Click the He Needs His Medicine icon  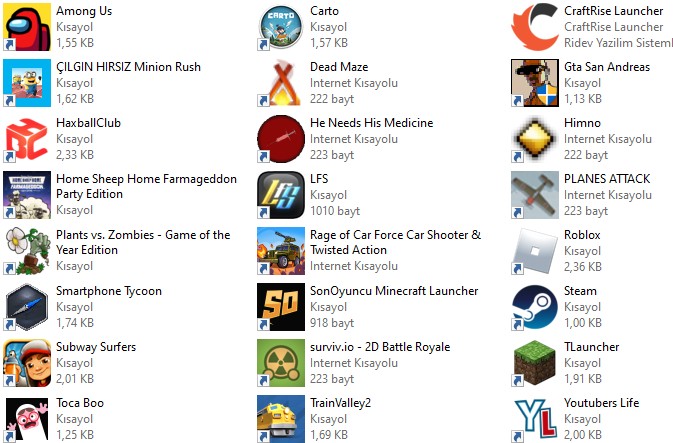pos(281,139)
